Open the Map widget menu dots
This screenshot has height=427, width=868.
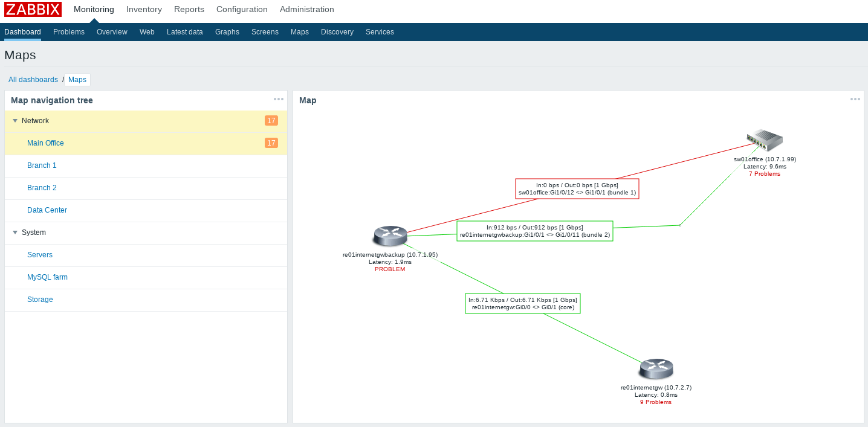855,99
